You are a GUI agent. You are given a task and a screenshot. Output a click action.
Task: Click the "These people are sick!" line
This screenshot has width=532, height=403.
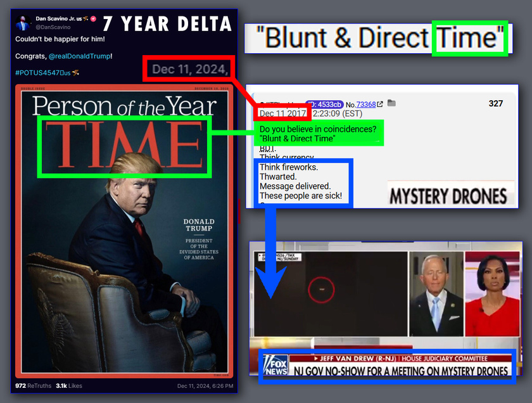[301, 196]
